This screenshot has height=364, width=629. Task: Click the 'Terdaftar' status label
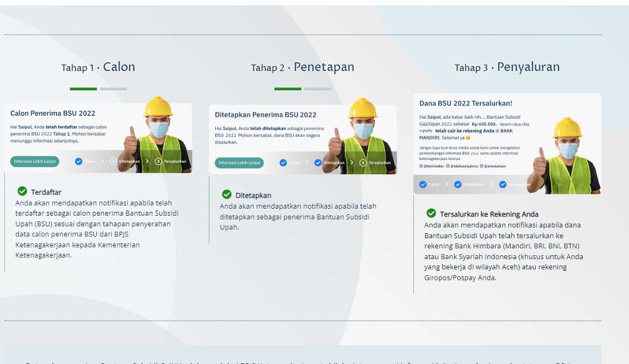click(x=46, y=192)
